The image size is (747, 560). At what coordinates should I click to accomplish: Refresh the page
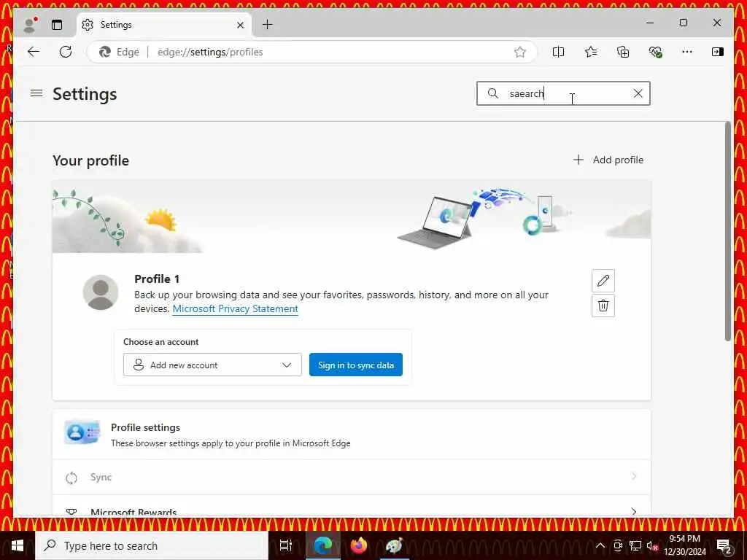click(x=66, y=52)
